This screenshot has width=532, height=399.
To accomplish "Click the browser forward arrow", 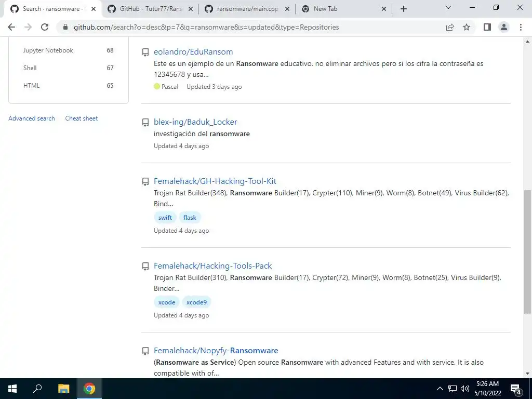I will pyautogui.click(x=28, y=27).
